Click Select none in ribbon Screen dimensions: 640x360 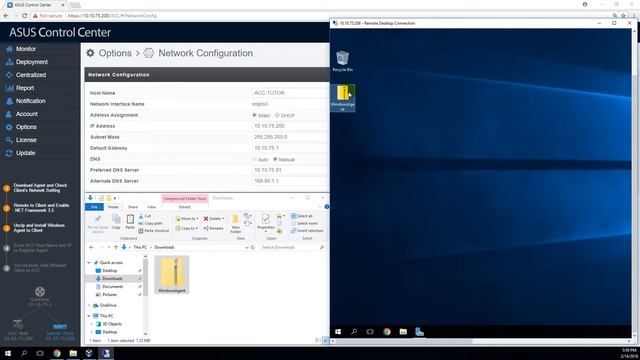(x=304, y=223)
